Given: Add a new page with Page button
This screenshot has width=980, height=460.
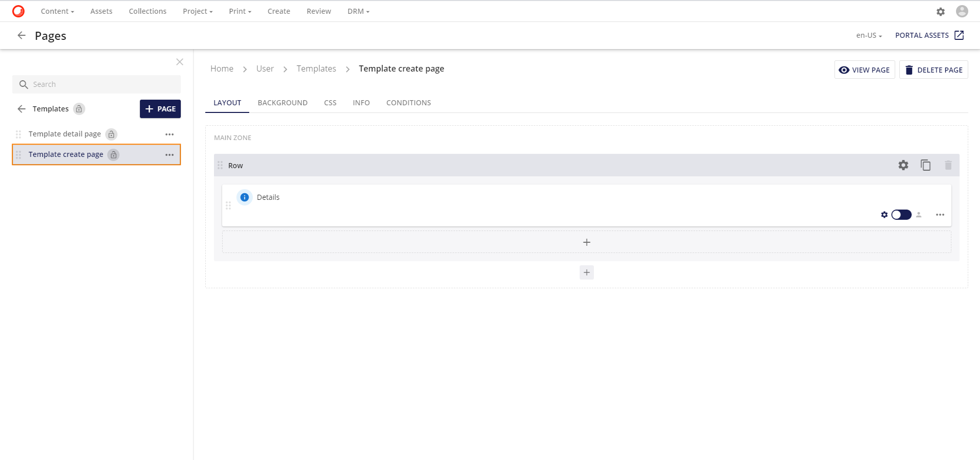Looking at the screenshot, I should pos(160,109).
